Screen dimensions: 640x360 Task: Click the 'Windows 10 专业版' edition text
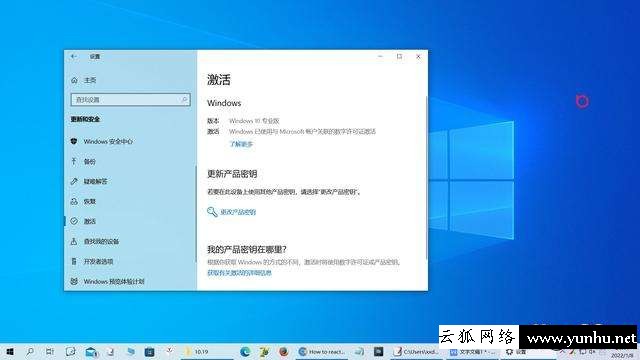tap(254, 121)
